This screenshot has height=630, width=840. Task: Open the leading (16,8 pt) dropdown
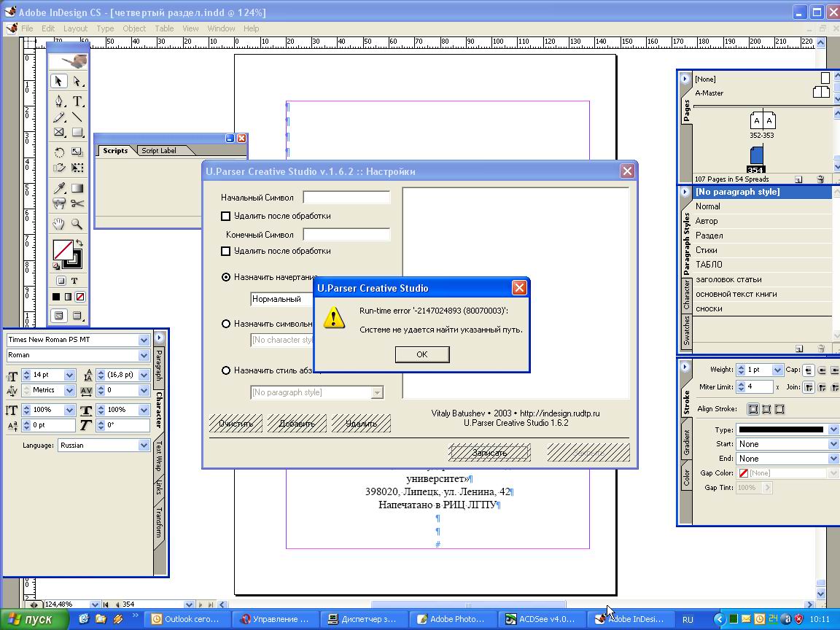(144, 375)
